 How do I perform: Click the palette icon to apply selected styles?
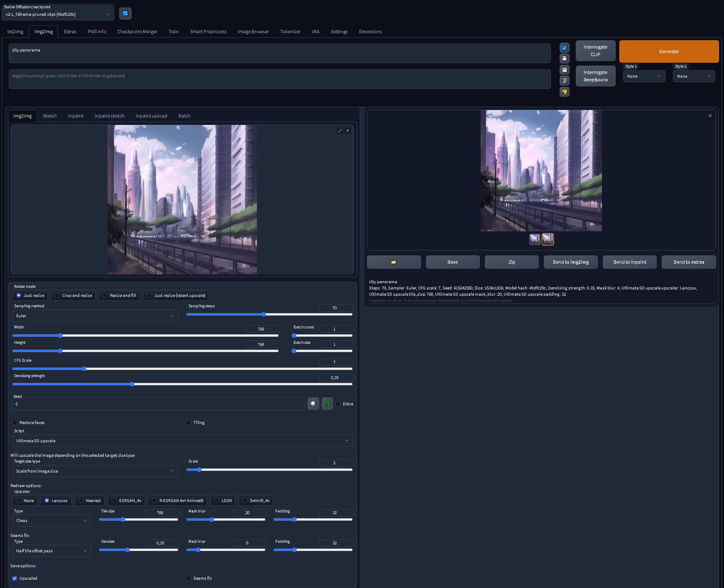click(x=565, y=92)
